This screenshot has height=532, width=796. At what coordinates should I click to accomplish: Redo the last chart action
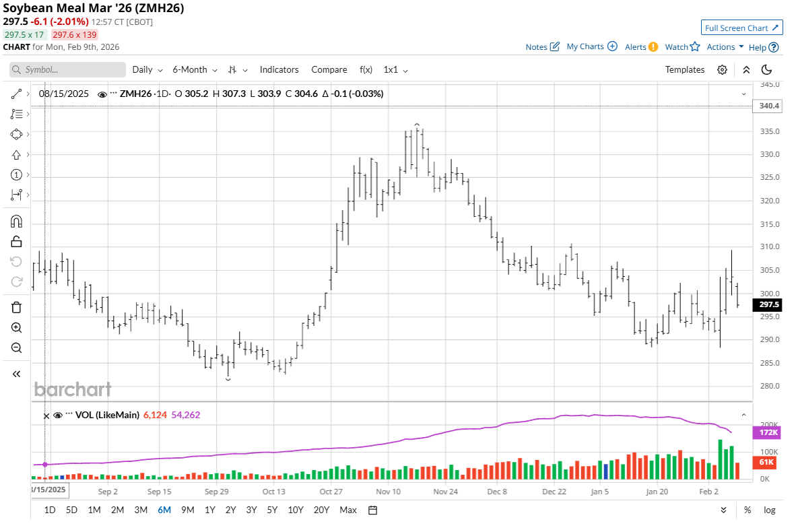coord(16,281)
